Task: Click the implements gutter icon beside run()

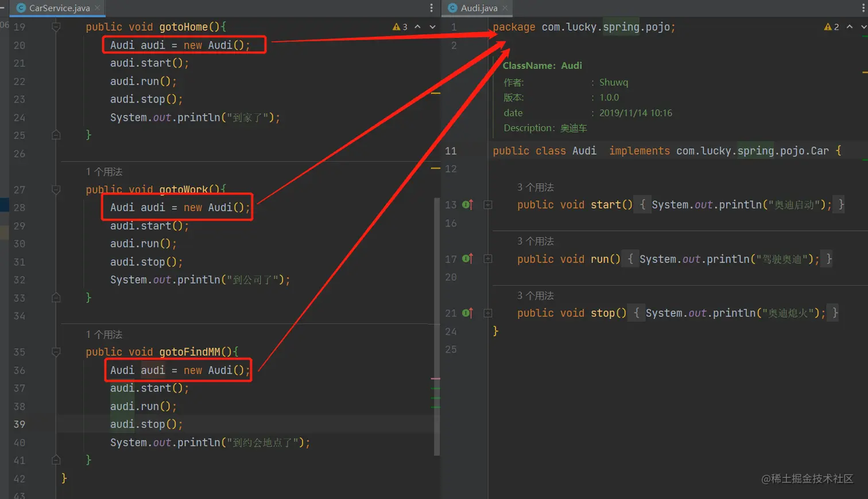Action: [x=468, y=259]
